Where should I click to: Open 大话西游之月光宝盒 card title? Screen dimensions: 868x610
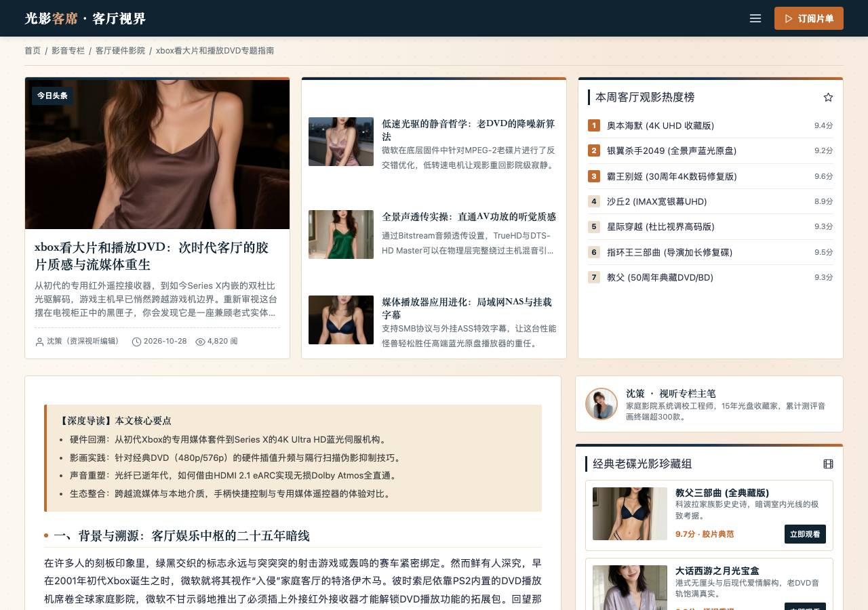point(717,571)
